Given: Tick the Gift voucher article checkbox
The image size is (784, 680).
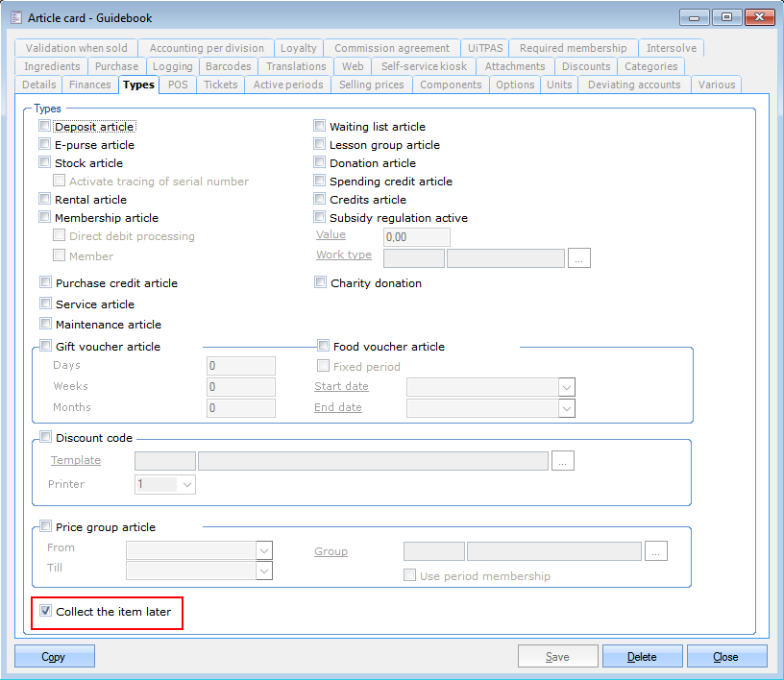Looking at the screenshot, I should (x=46, y=346).
